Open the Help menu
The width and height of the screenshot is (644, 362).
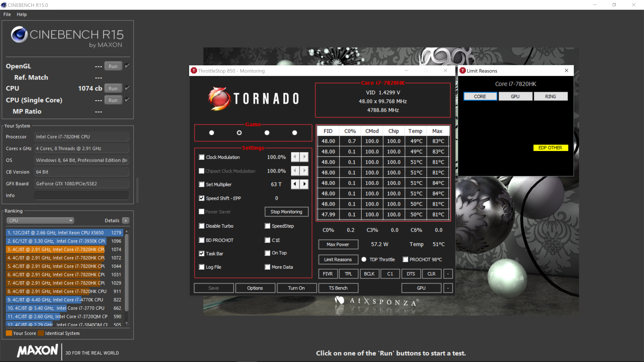[x=21, y=14]
